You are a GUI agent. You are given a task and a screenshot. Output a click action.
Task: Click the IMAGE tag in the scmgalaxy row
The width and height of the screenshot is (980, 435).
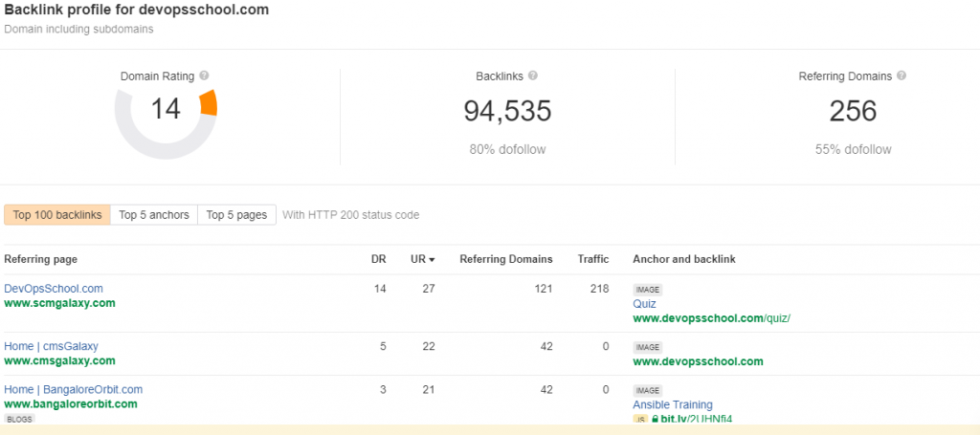[x=648, y=290]
